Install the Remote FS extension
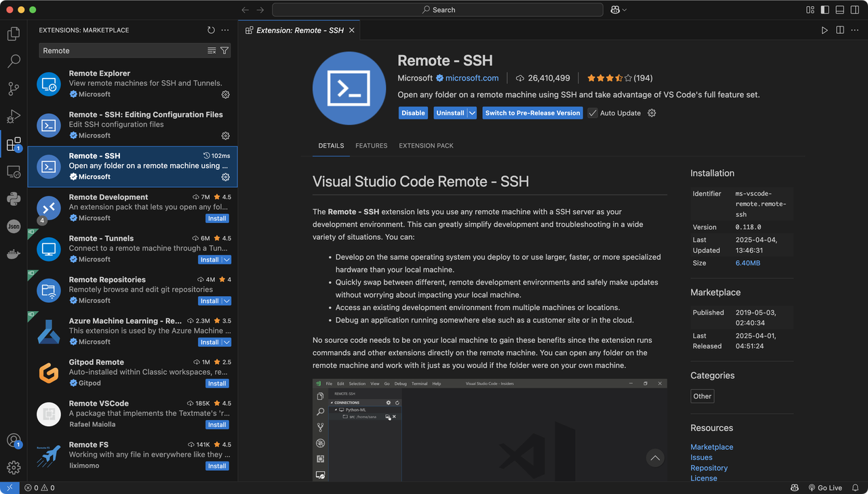The height and width of the screenshot is (494, 868). pyautogui.click(x=217, y=466)
